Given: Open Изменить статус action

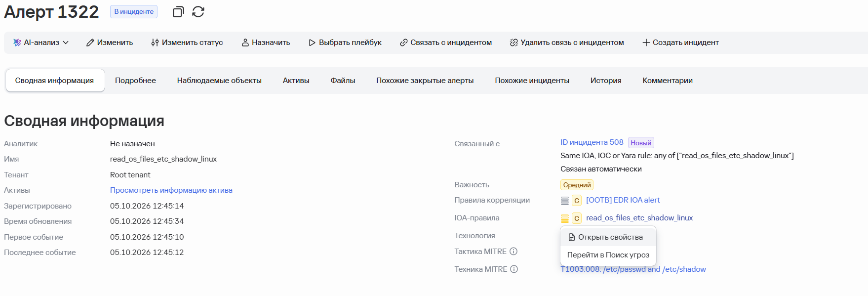Looking at the screenshot, I should pos(187,42).
